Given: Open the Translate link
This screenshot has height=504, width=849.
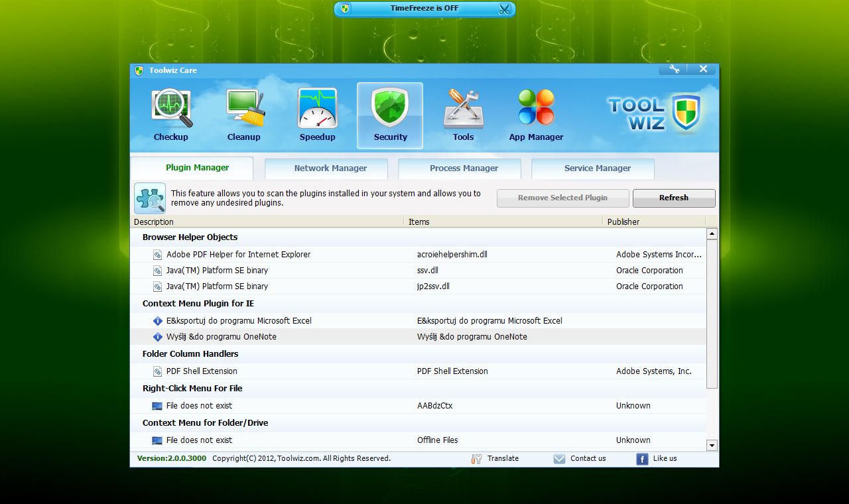Looking at the screenshot, I should click(x=503, y=458).
